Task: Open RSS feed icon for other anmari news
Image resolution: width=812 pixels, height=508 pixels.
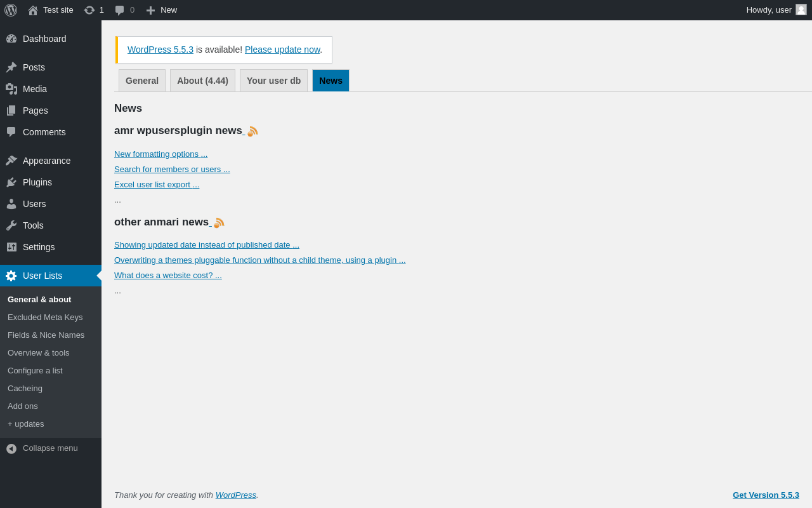Action: point(219,223)
